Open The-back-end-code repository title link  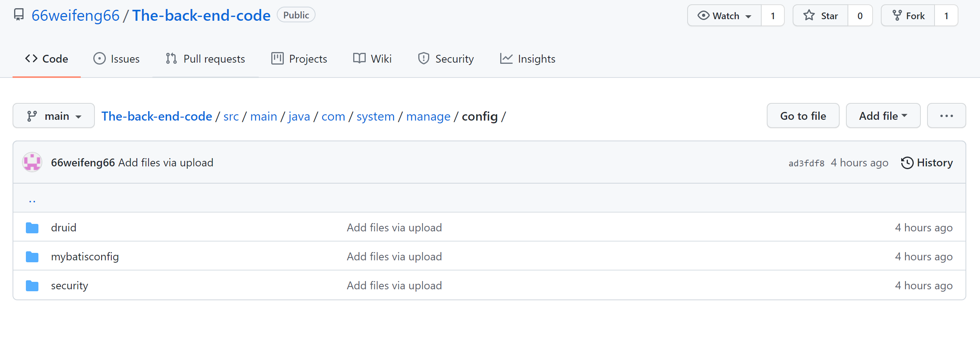(201, 15)
